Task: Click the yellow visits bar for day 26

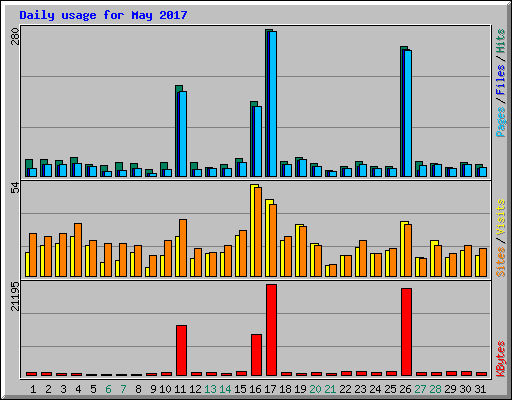Action: [x=403, y=249]
